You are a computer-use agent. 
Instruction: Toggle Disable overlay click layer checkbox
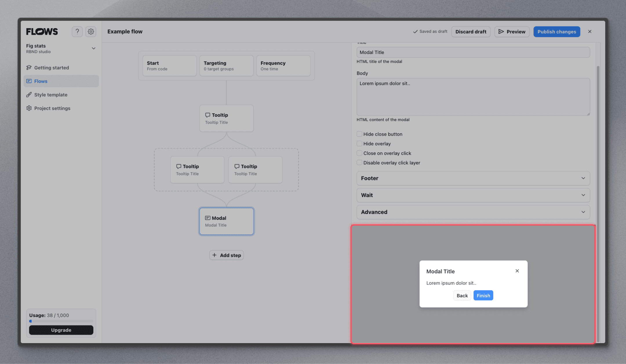coord(359,163)
